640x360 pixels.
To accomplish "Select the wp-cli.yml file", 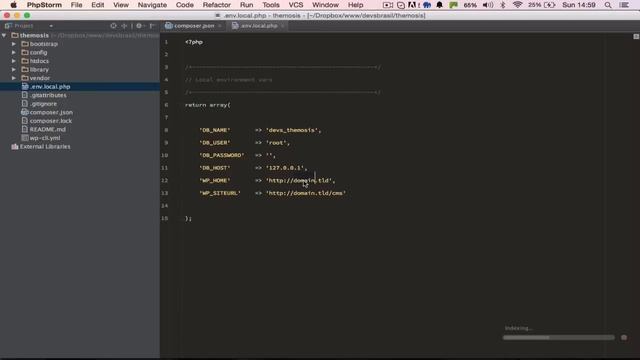I will tap(45, 138).
